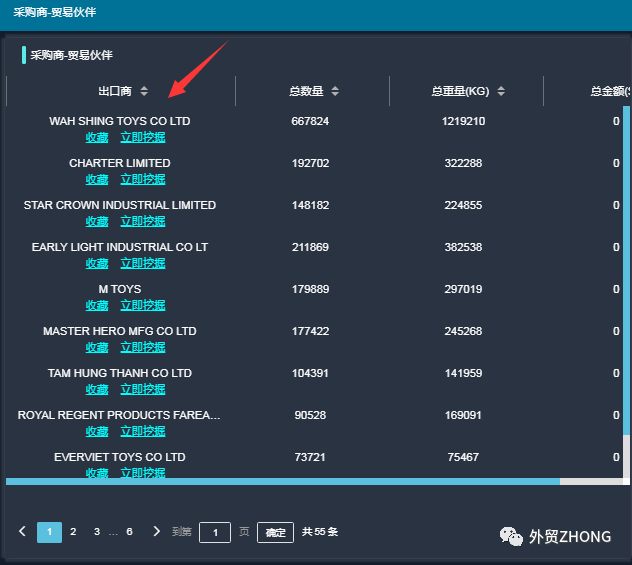Click quantity value 104391
632x565 pixels.
pyautogui.click(x=310, y=373)
